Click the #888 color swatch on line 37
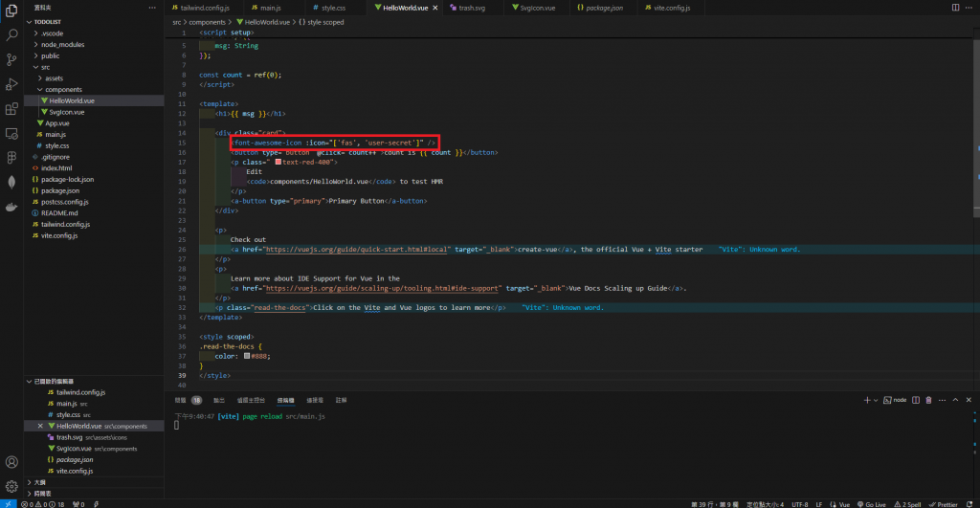This screenshot has height=508, width=980. tap(247, 356)
